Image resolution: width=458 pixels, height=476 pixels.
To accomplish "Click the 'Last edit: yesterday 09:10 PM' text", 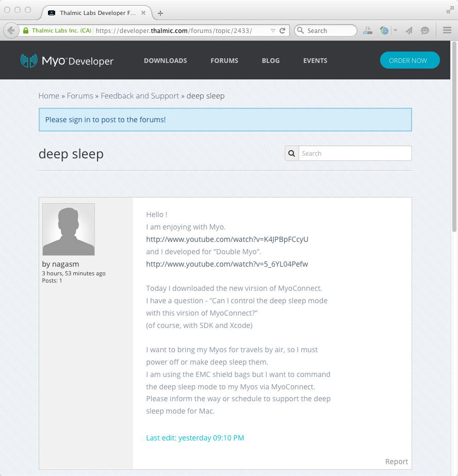I will 195,438.
